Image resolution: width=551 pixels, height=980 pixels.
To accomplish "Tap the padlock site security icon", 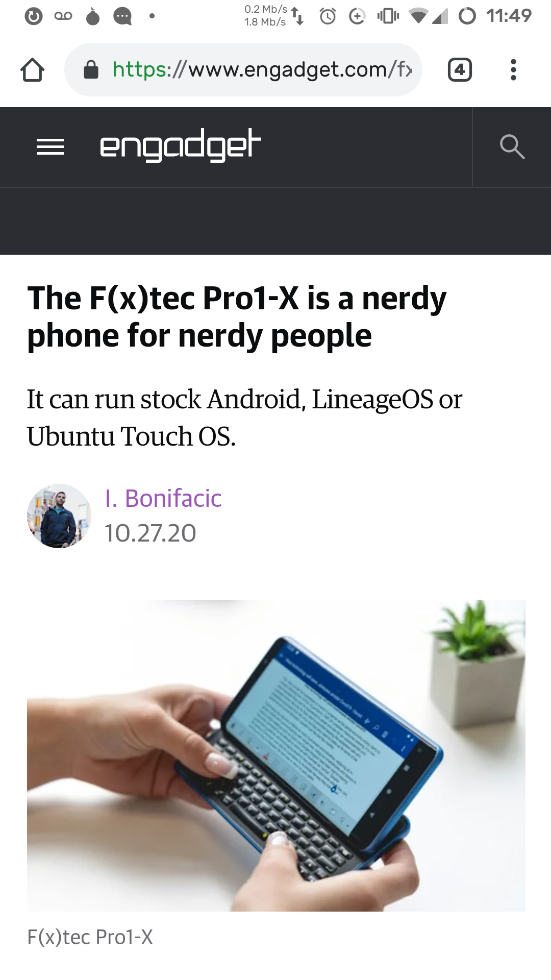I will 91,70.
